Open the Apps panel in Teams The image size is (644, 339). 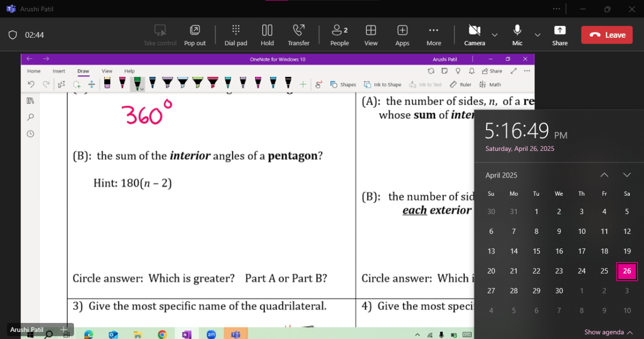[402, 35]
